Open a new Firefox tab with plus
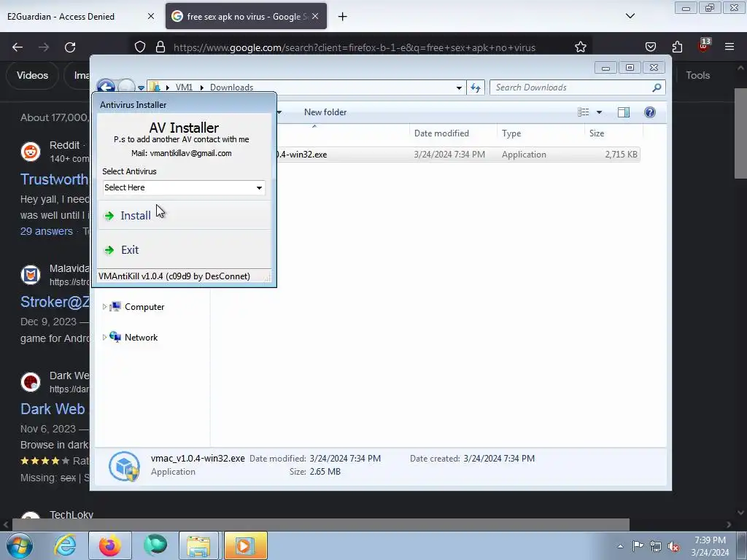This screenshot has width=747, height=560. [343, 17]
